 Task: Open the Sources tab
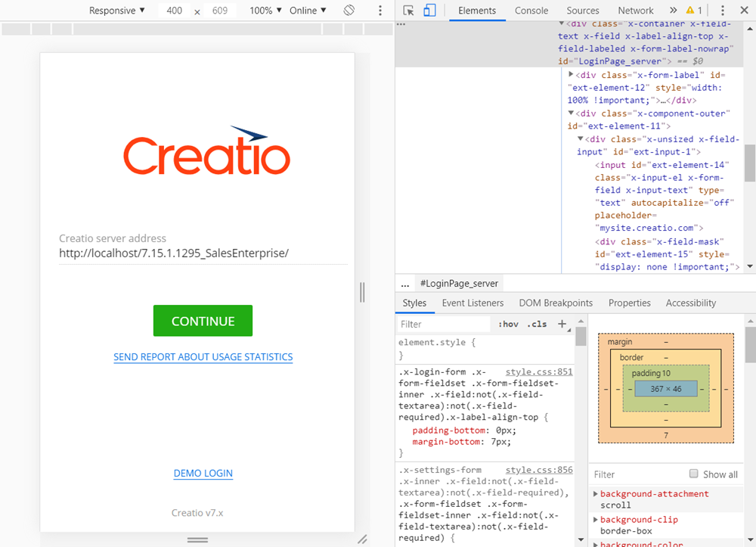pyautogui.click(x=582, y=11)
